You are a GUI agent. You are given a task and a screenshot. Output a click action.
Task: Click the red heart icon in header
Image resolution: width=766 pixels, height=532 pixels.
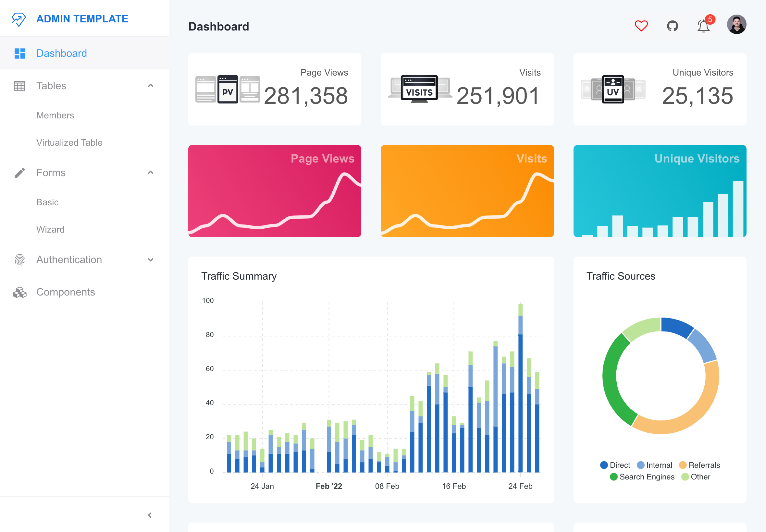point(641,26)
